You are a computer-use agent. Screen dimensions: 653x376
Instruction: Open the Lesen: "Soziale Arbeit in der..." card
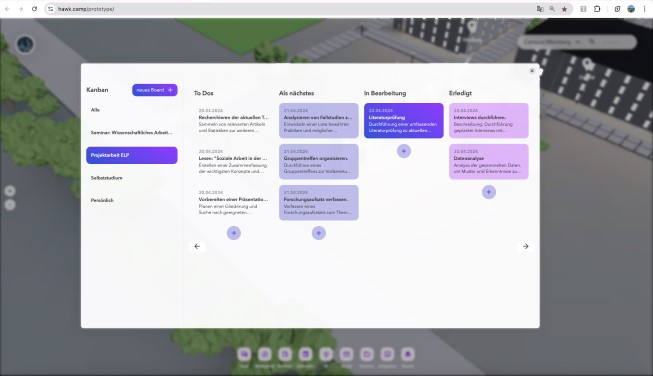pyautogui.click(x=234, y=162)
